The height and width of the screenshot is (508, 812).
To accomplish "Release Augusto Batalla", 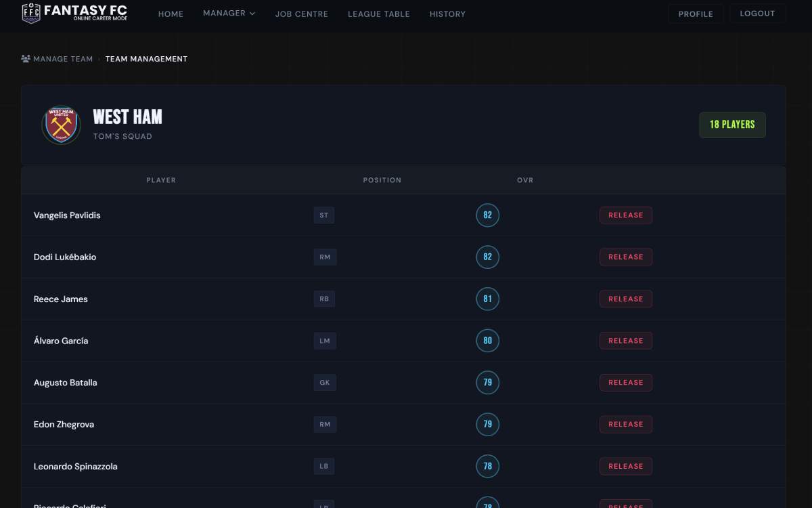I will (626, 383).
